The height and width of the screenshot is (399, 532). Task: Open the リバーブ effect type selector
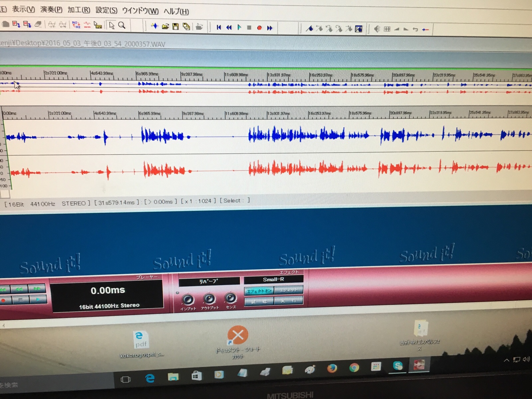[x=209, y=281]
